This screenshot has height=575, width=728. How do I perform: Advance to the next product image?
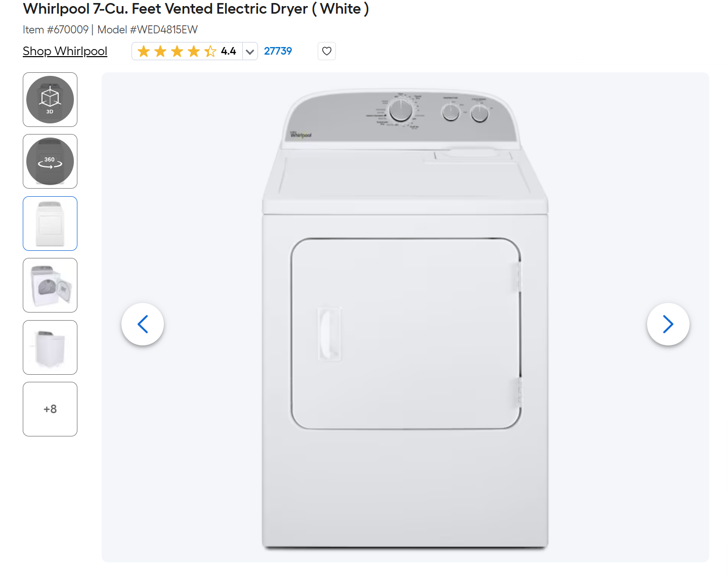point(668,324)
